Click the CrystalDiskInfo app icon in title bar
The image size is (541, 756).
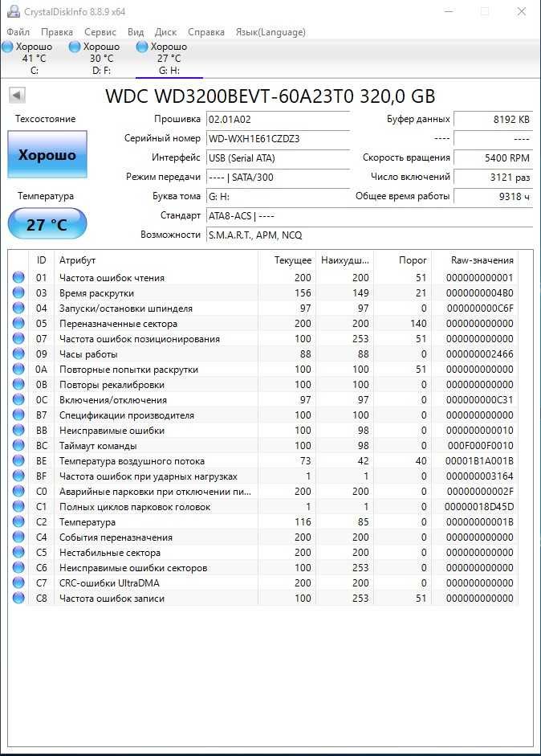(x=13, y=11)
